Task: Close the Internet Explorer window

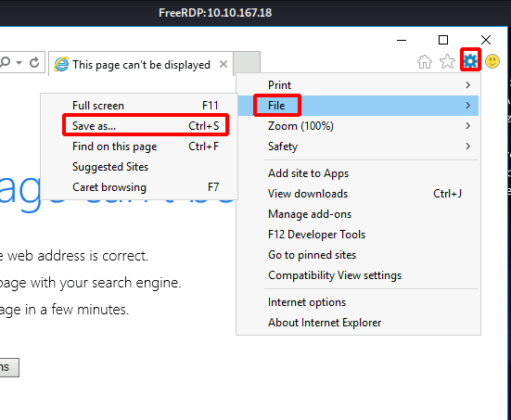Action: tap(486, 40)
